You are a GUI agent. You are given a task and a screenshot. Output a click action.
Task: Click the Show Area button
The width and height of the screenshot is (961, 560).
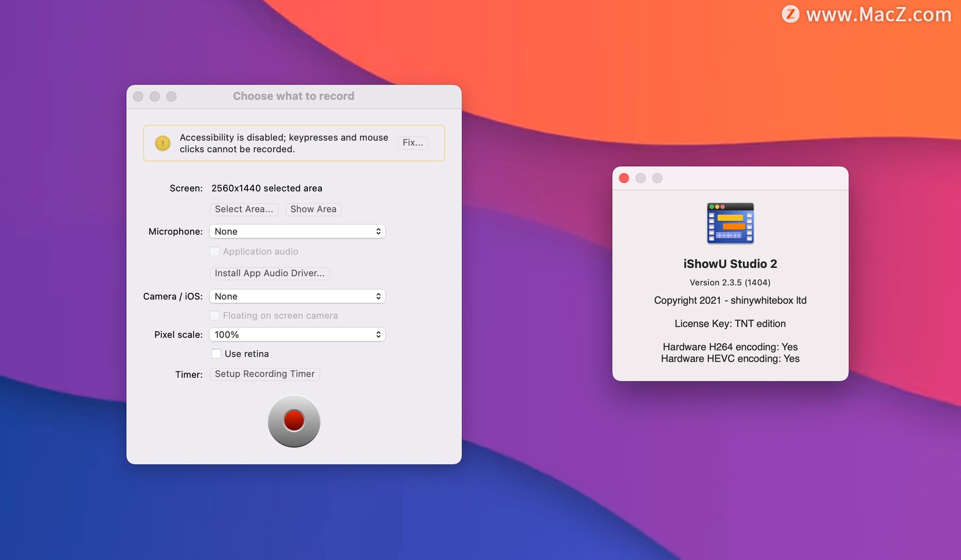pos(313,209)
